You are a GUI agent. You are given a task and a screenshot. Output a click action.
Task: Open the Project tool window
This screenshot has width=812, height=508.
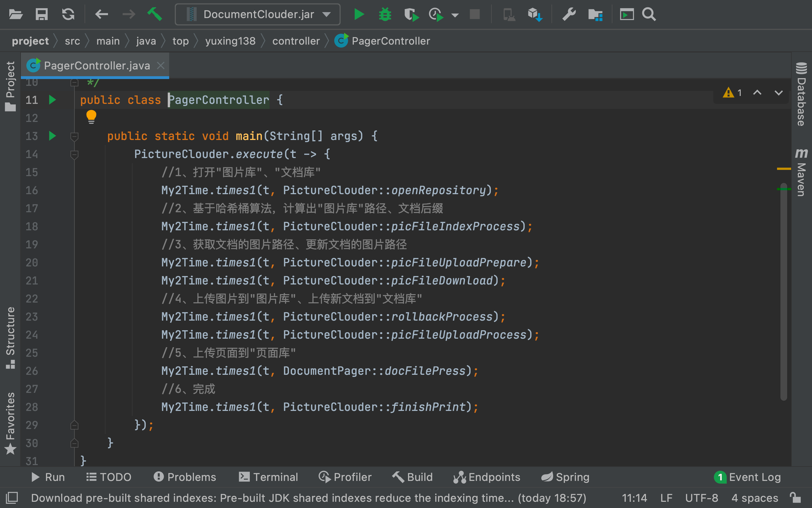pos(10,86)
